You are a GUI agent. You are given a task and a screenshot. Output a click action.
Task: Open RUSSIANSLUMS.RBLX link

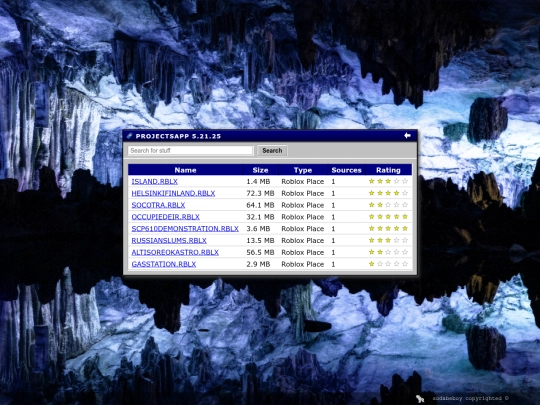(x=169, y=240)
